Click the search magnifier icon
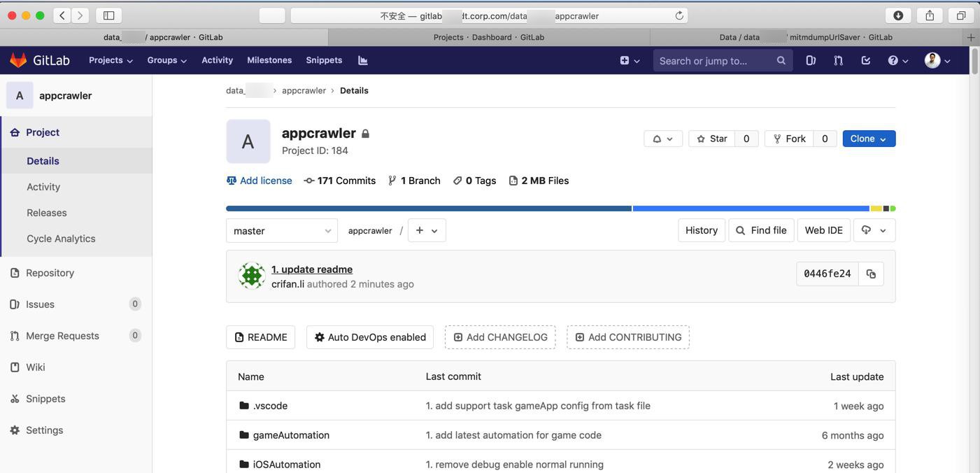 [x=781, y=60]
